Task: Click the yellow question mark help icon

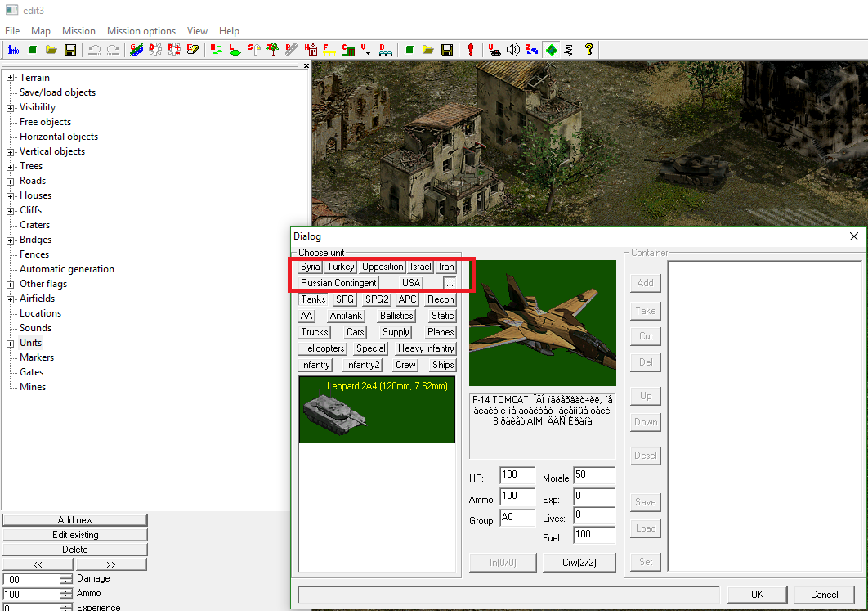Action: tap(588, 50)
